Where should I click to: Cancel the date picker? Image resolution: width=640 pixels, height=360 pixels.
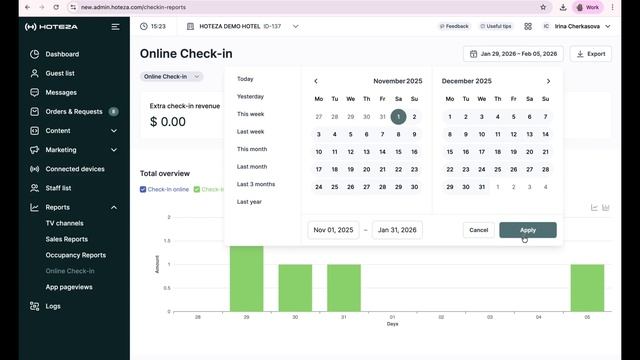pyautogui.click(x=478, y=230)
